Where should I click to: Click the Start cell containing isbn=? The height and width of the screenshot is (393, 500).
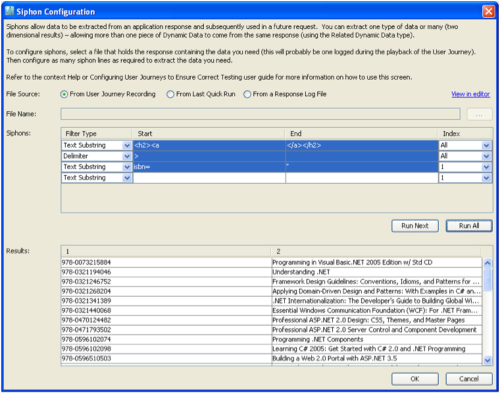point(209,167)
